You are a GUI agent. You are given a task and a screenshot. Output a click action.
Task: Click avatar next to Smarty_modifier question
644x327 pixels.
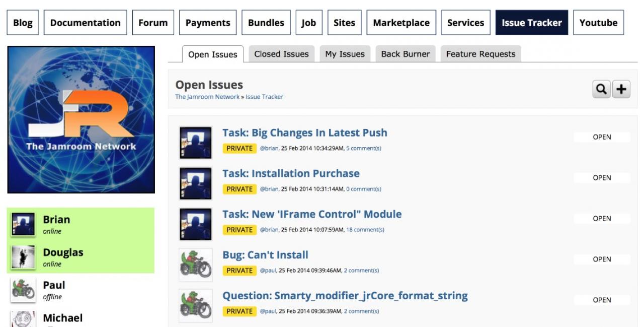click(196, 305)
